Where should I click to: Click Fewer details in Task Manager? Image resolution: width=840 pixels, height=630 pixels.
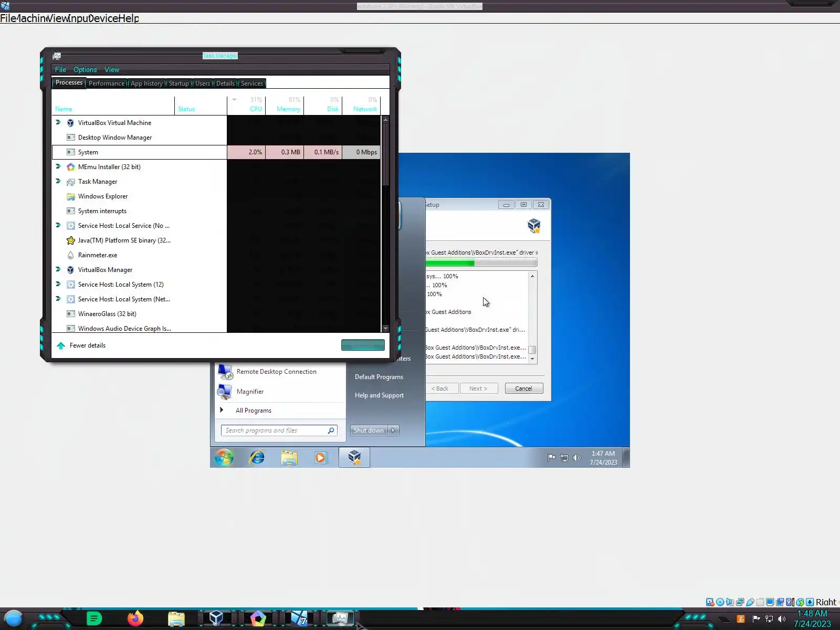click(82, 345)
